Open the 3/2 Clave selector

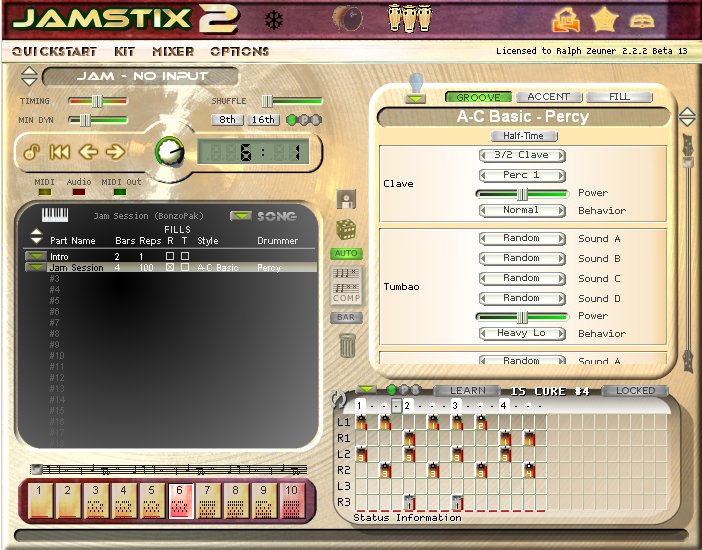[x=521, y=155]
